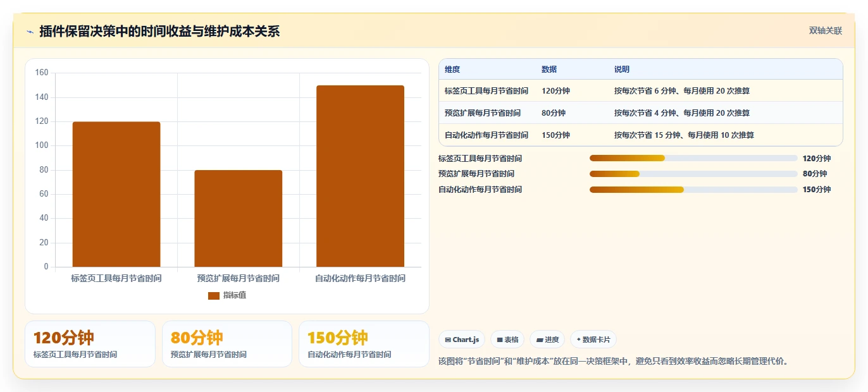Click the 标签页工具每月节省时间 bar in the chart
This screenshot has height=392, width=868.
116,194
